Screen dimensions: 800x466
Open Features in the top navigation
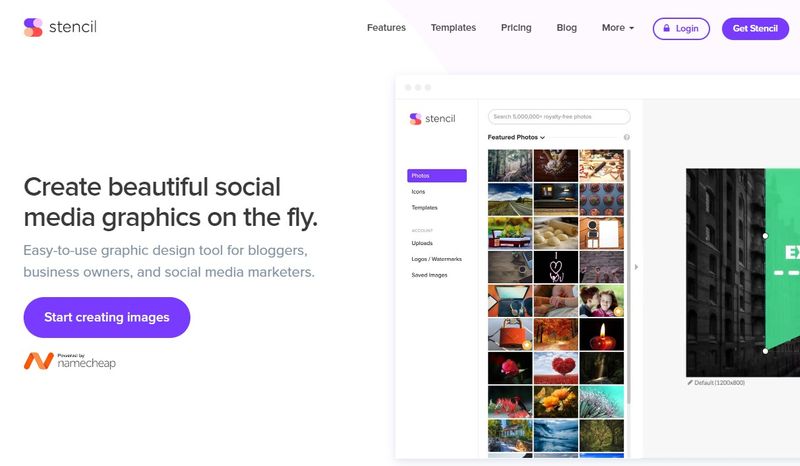(386, 28)
